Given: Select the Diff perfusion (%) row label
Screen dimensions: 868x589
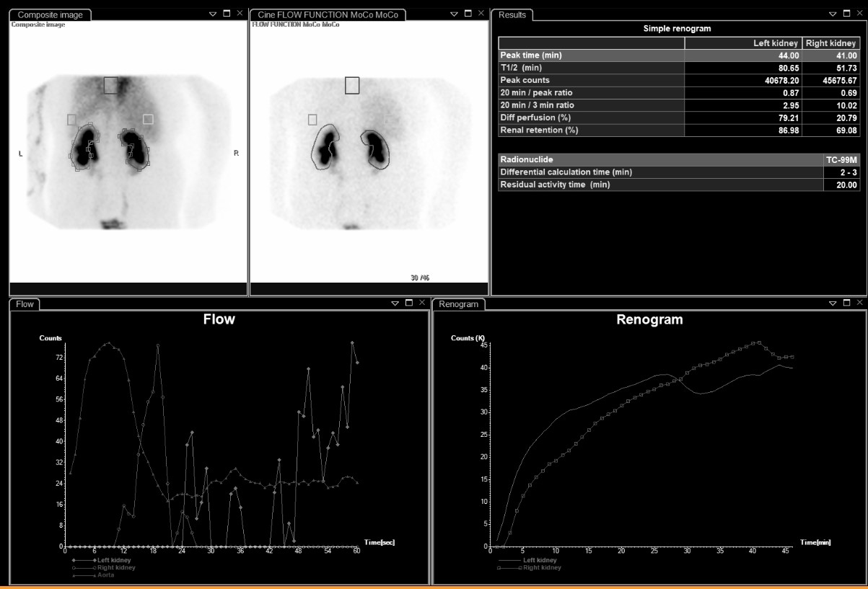Looking at the screenshot, I should [x=528, y=118].
